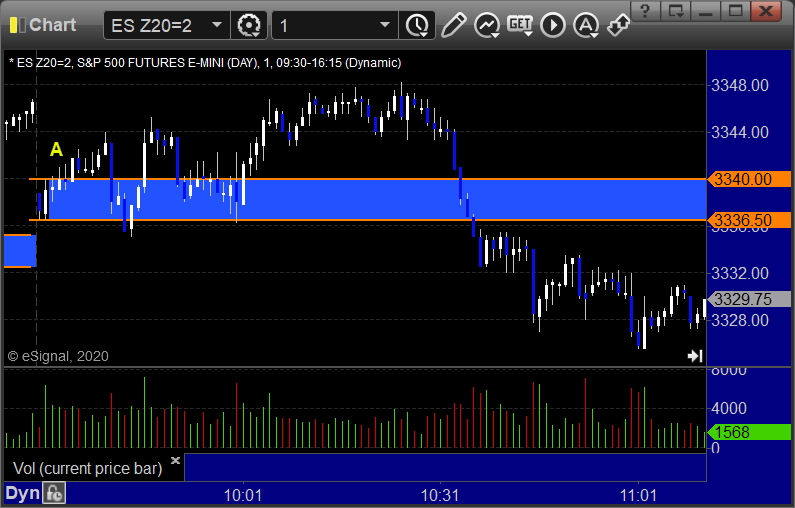Click the question mark help button

point(644,11)
